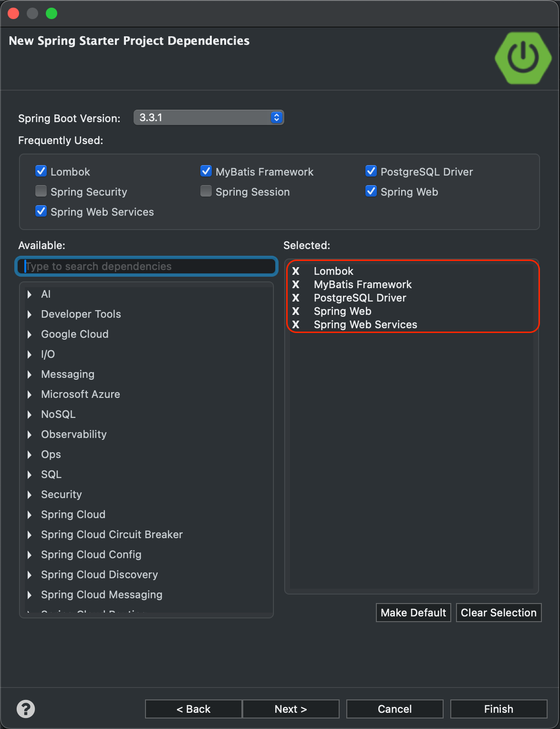Remove MyBatis Framework via its X icon
The height and width of the screenshot is (729, 560).
point(296,284)
